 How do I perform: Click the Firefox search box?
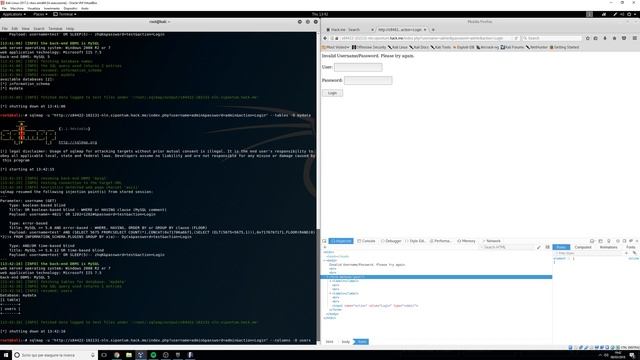point(552,38)
